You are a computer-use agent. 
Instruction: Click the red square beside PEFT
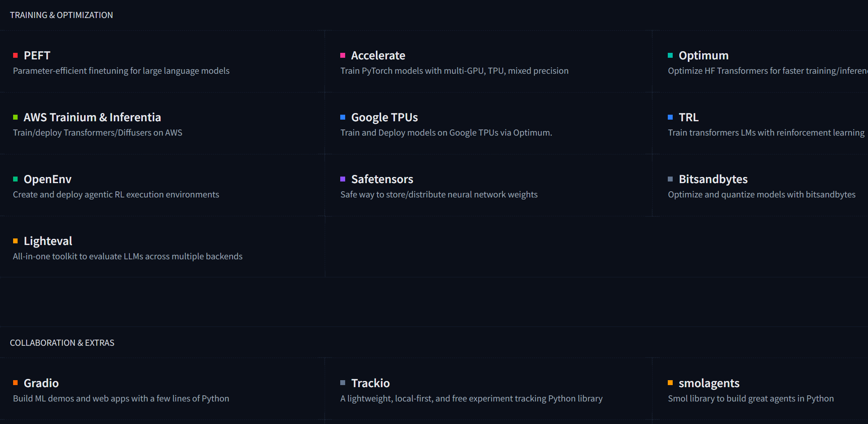pyautogui.click(x=16, y=55)
